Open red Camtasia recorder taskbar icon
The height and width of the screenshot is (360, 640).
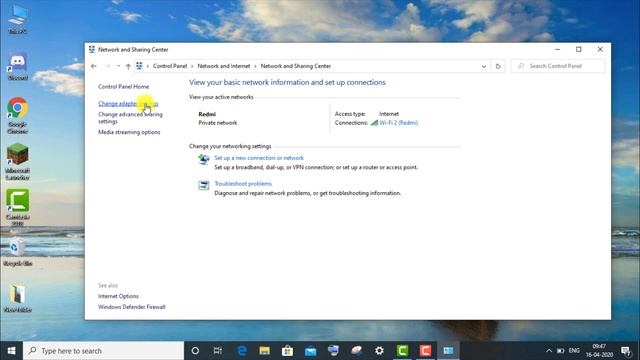pos(425,351)
